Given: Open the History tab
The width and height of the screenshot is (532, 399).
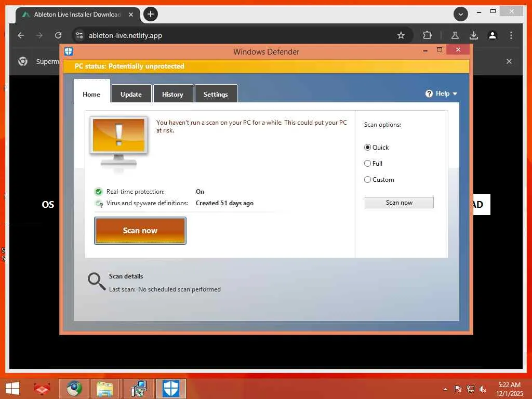Looking at the screenshot, I should pos(172,95).
